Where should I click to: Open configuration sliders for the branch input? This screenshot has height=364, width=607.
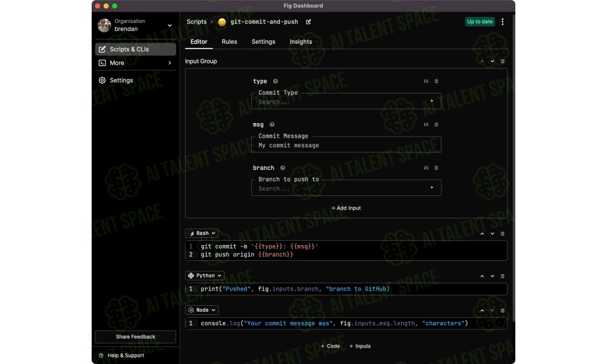point(426,168)
